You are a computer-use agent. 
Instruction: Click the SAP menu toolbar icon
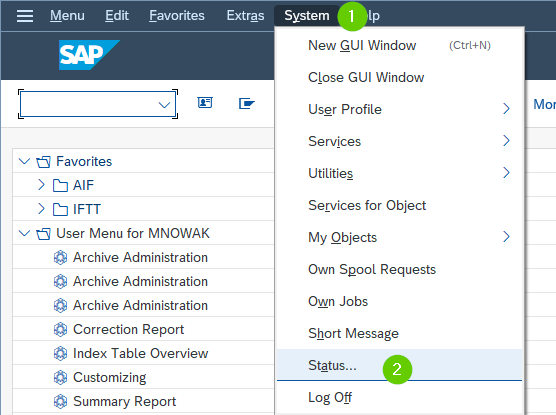[246, 103]
